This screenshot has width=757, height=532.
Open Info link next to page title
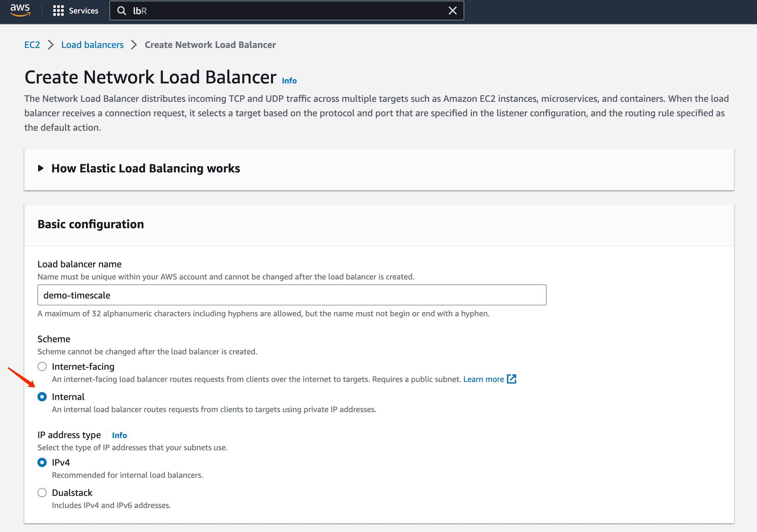289,81
